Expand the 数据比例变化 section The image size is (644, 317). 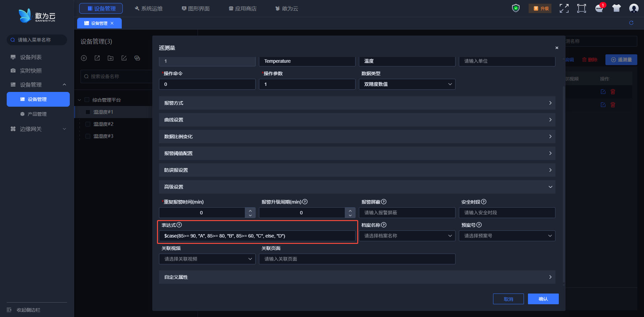tap(357, 137)
